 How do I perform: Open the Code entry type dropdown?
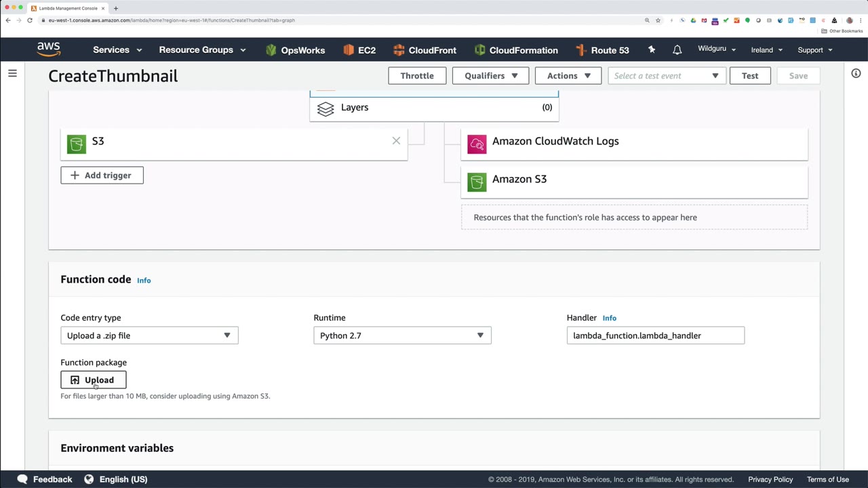149,335
